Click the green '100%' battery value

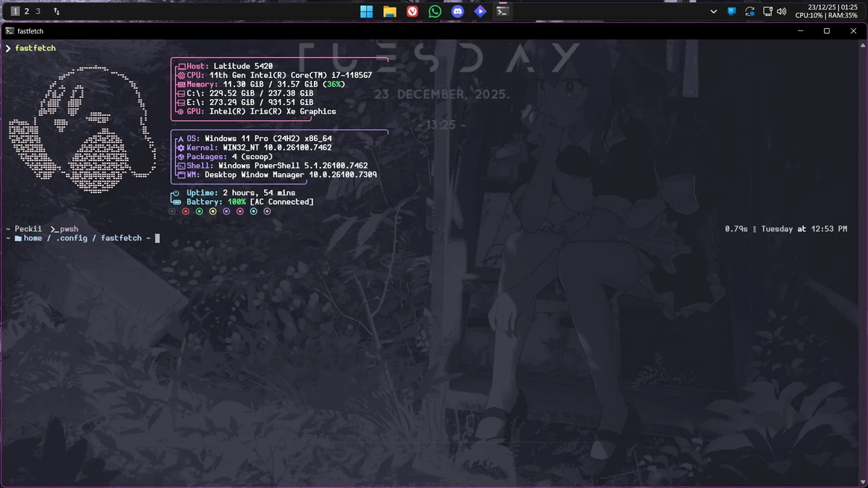tap(237, 202)
